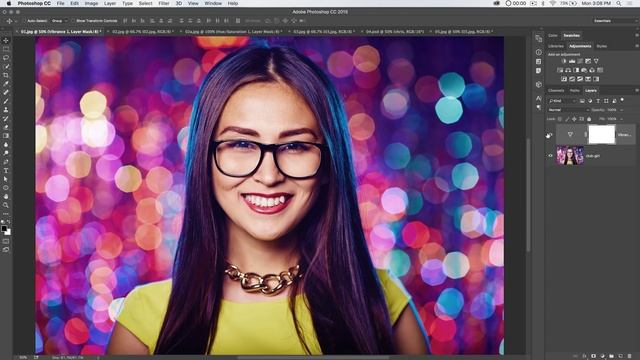Toggle lock position
The height and width of the screenshot is (360, 640).
point(574,119)
